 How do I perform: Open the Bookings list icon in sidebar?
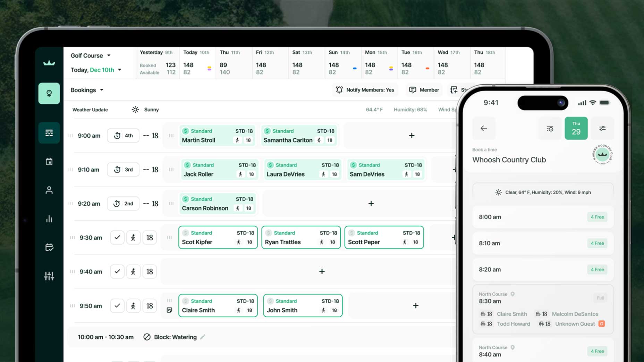coord(49,132)
